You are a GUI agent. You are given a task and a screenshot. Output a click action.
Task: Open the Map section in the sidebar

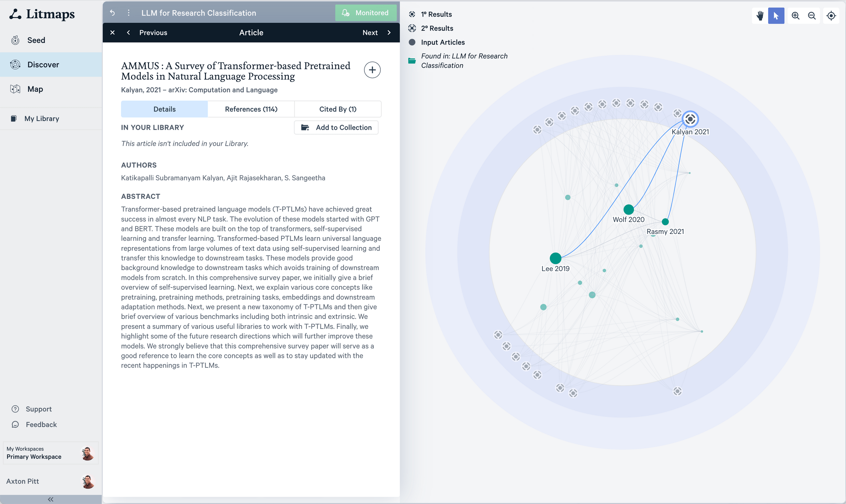click(35, 89)
